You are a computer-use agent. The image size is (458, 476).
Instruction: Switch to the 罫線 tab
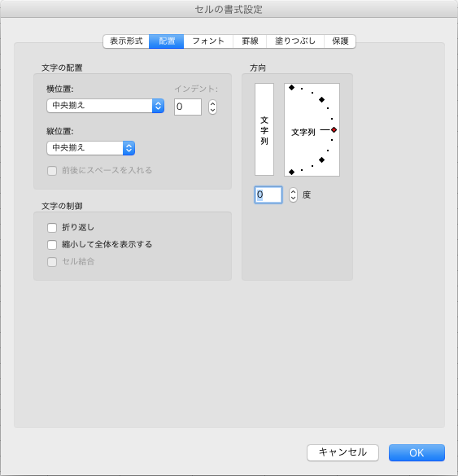tap(250, 41)
